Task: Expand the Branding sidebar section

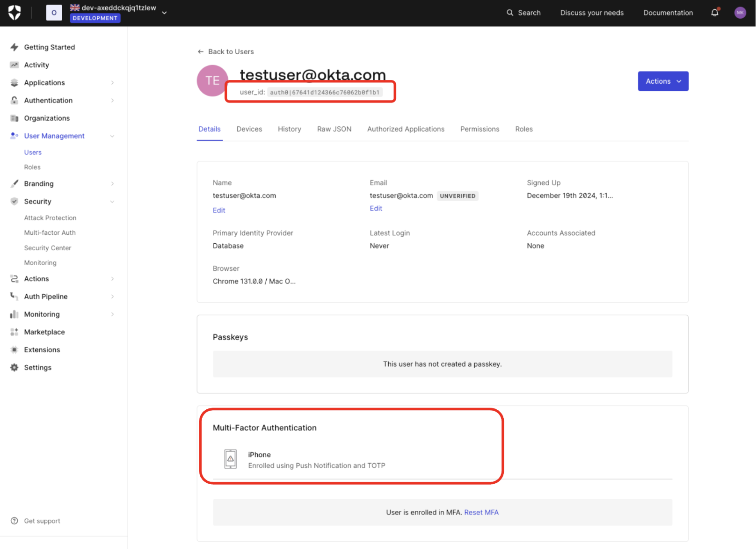Action: pos(112,184)
